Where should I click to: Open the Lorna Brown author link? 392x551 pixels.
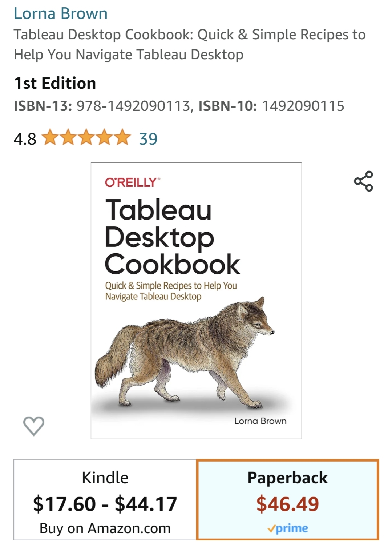click(61, 13)
